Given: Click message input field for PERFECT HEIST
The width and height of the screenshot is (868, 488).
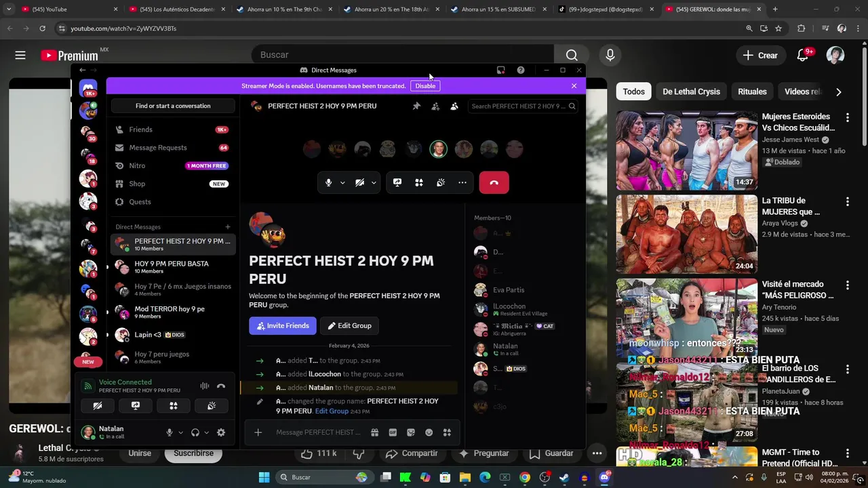Looking at the screenshot, I should pos(319,432).
